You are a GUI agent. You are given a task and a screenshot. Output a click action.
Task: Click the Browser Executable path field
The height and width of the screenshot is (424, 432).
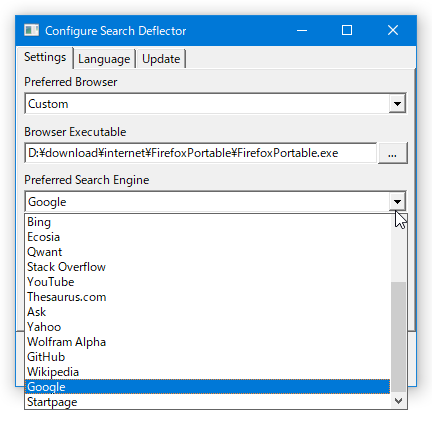pos(201,153)
